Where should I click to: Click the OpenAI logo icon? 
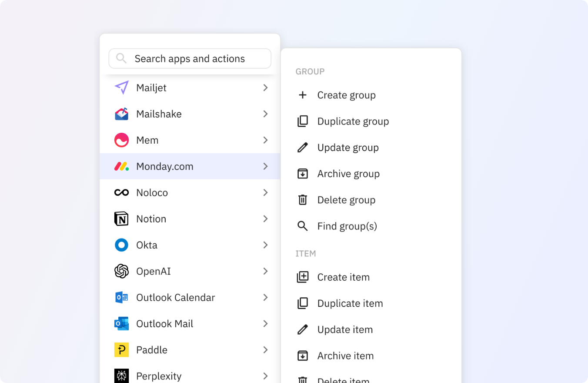(x=122, y=271)
